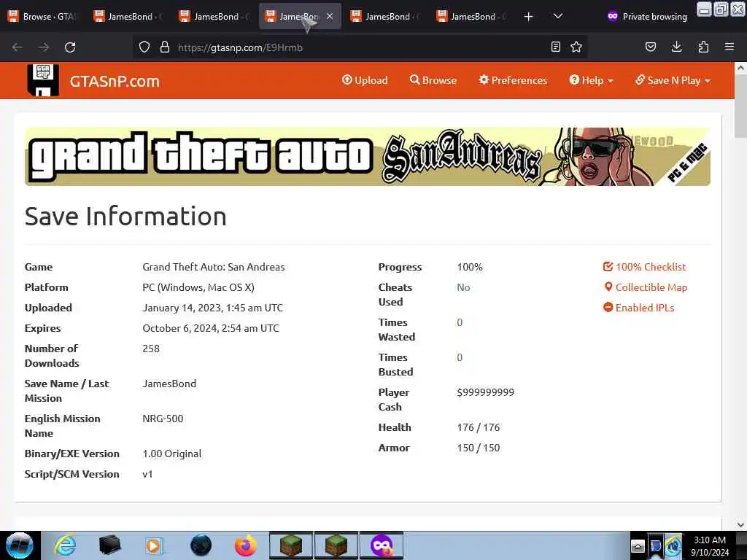Click the gtasnp.com address bar
This screenshot has height=560, width=747.
coord(361,47)
